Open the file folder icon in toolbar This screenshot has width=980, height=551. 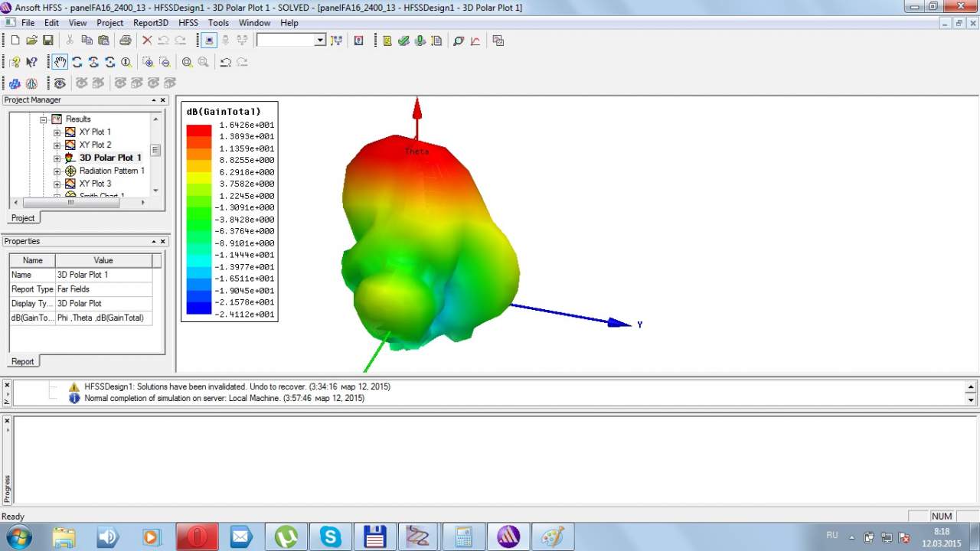[x=31, y=41]
